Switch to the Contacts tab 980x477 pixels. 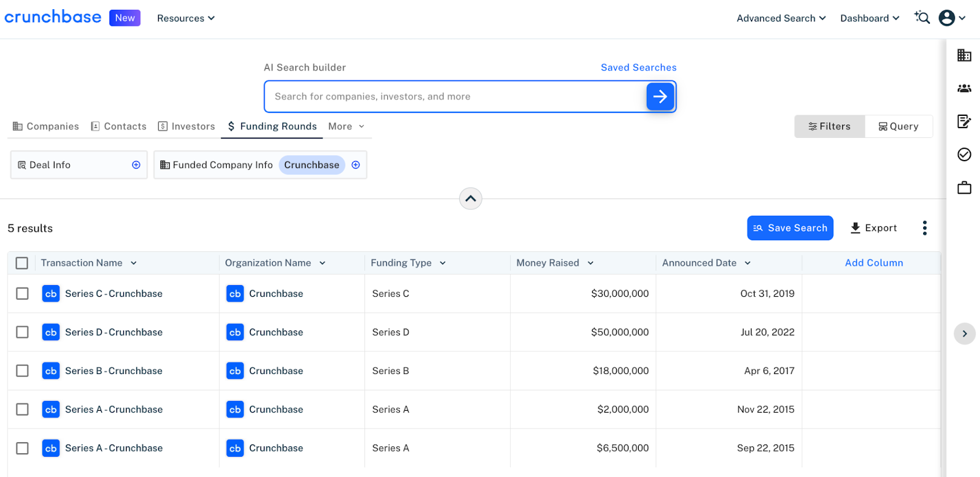[119, 126]
